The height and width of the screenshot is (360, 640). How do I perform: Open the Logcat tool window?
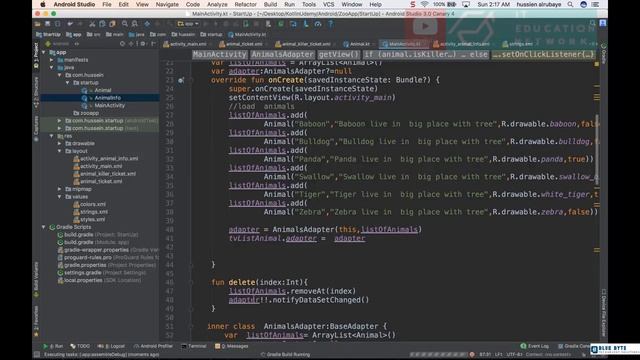[x=111, y=346]
